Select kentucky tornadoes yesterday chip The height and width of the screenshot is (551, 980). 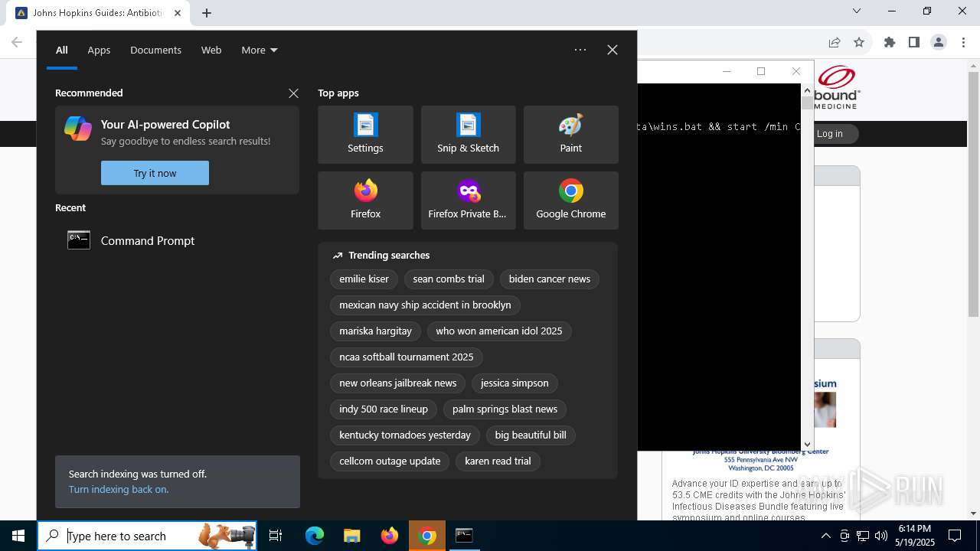(x=405, y=435)
